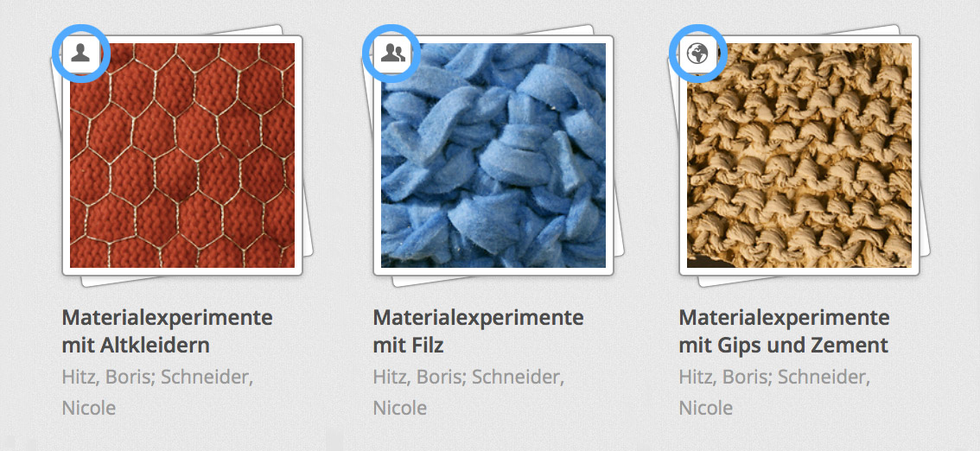
Task: Click the single-person private icon on Altkleidern
Action: (80, 54)
